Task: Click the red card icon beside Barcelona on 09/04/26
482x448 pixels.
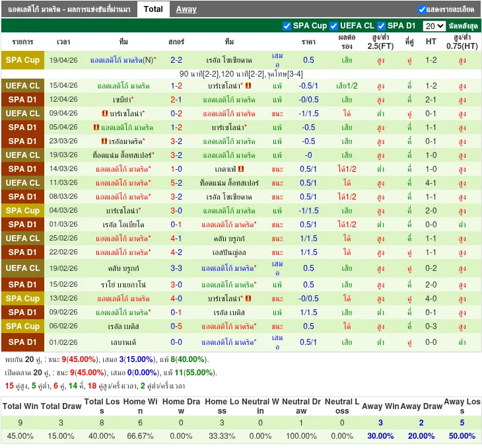Action: point(105,114)
